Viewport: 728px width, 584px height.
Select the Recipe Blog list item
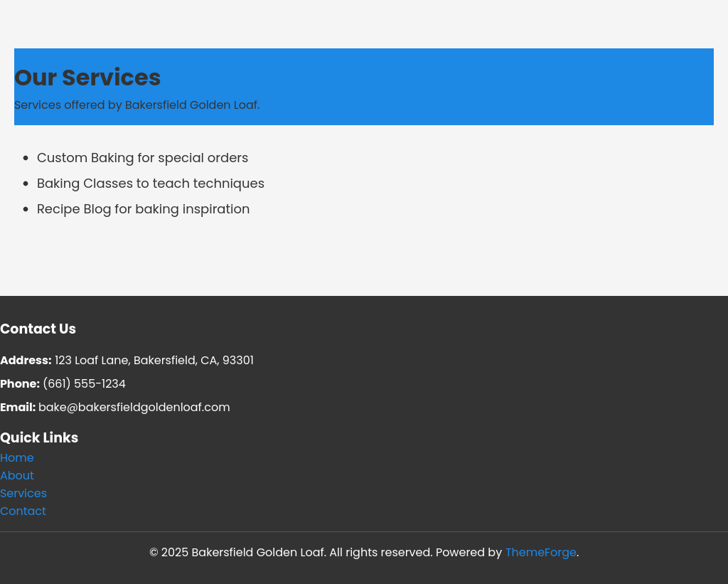point(143,209)
